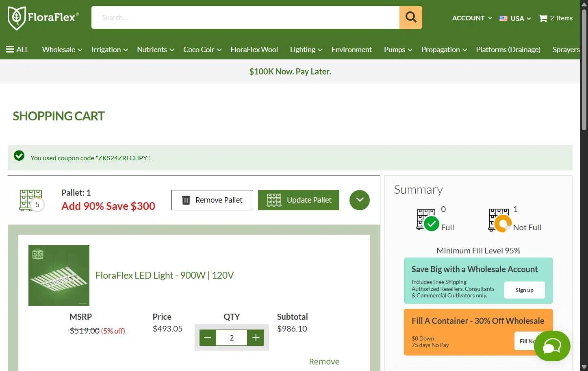
Task: Click the $493.05 price value
Action: [167, 329]
